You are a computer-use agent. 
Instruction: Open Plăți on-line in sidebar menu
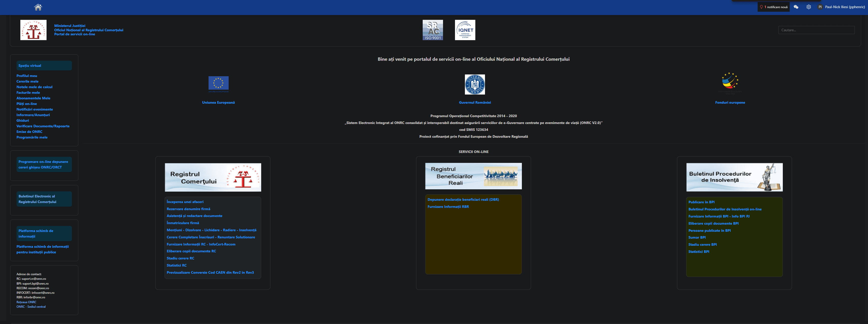(x=27, y=104)
